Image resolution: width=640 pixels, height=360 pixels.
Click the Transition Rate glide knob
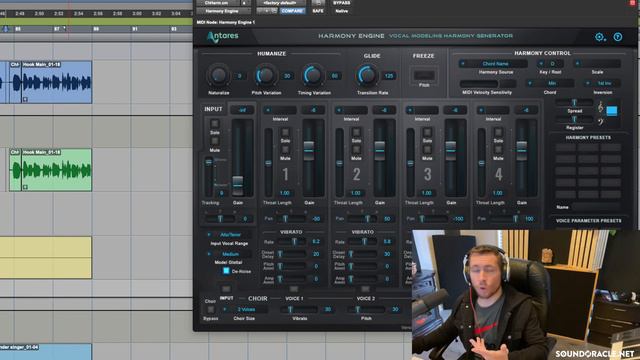(367, 75)
